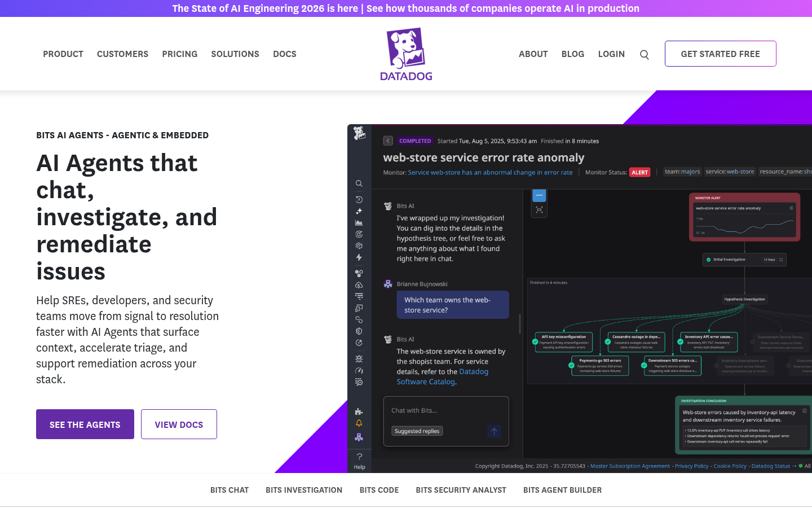Click the chain link icon in sidebar
The width and height of the screenshot is (812, 508).
point(359,319)
